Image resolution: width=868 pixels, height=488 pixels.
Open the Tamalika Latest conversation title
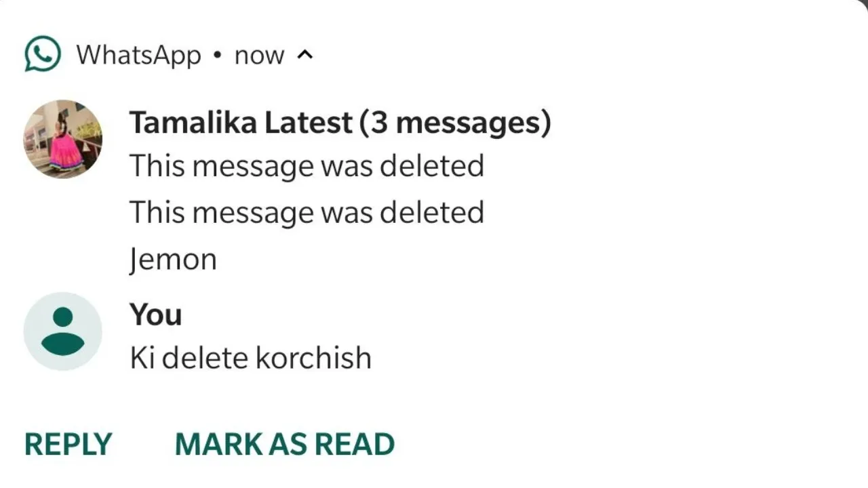(340, 123)
